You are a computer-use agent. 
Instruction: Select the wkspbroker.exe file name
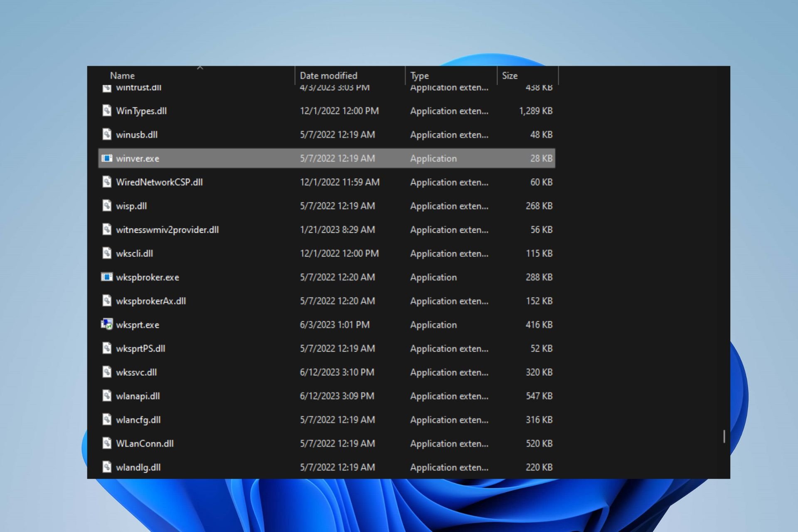point(148,277)
